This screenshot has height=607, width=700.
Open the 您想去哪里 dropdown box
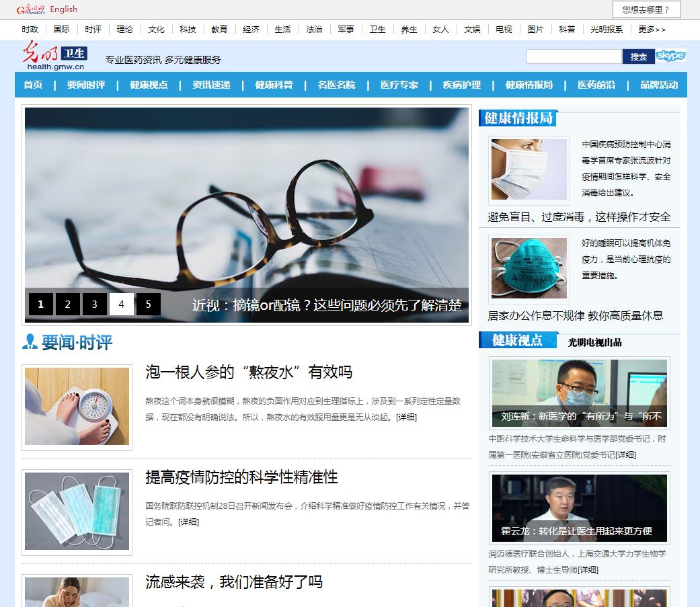coord(646,9)
